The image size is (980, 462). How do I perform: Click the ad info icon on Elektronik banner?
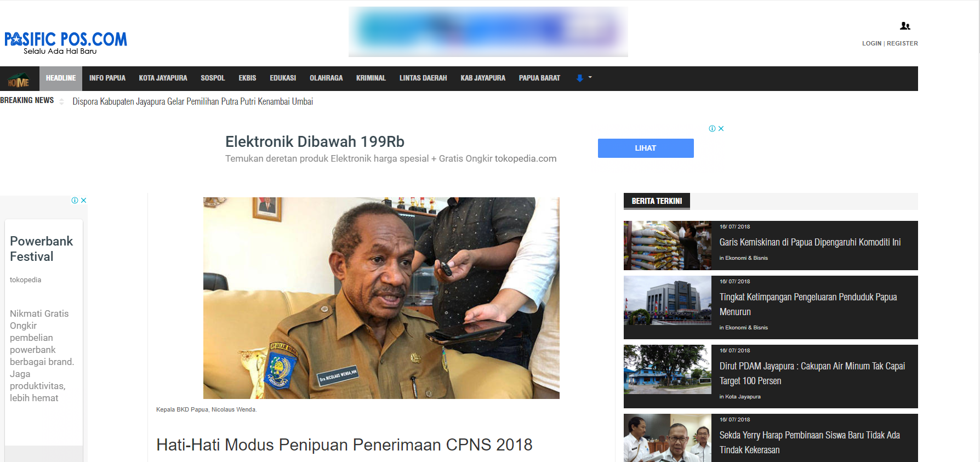712,129
